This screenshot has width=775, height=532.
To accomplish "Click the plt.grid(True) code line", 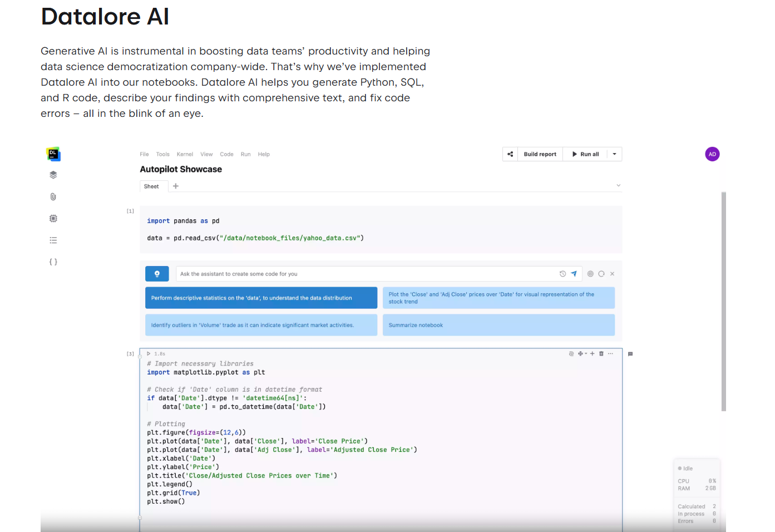I will (174, 493).
